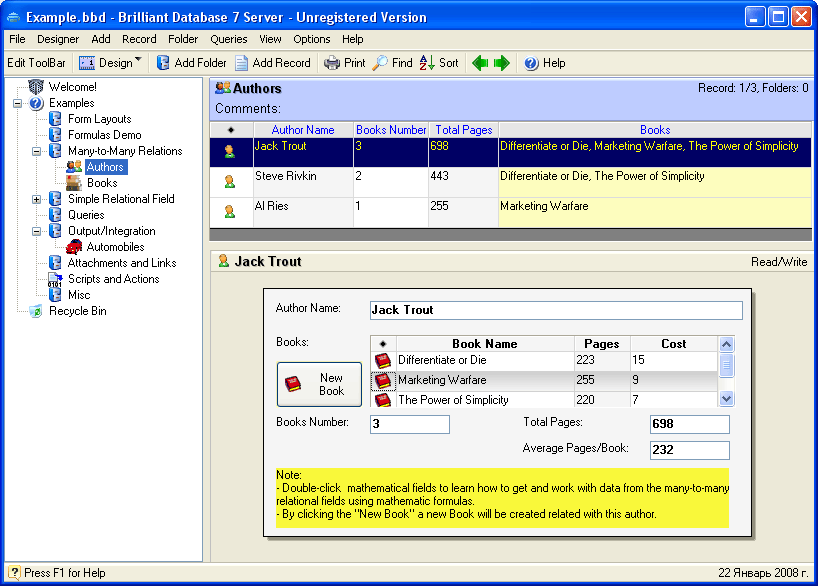Select Recycle Bin in the tree
Screen dimensions: 818x586
point(77,311)
